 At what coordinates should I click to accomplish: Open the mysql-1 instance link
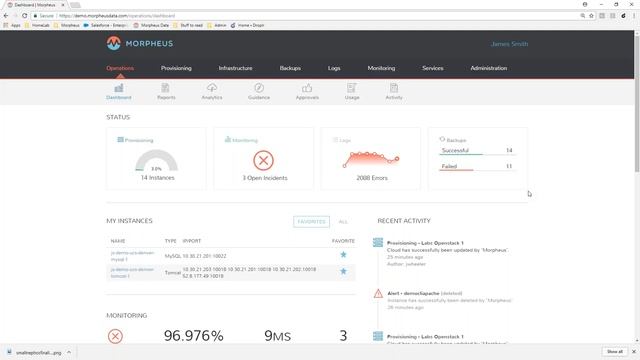coord(132,256)
